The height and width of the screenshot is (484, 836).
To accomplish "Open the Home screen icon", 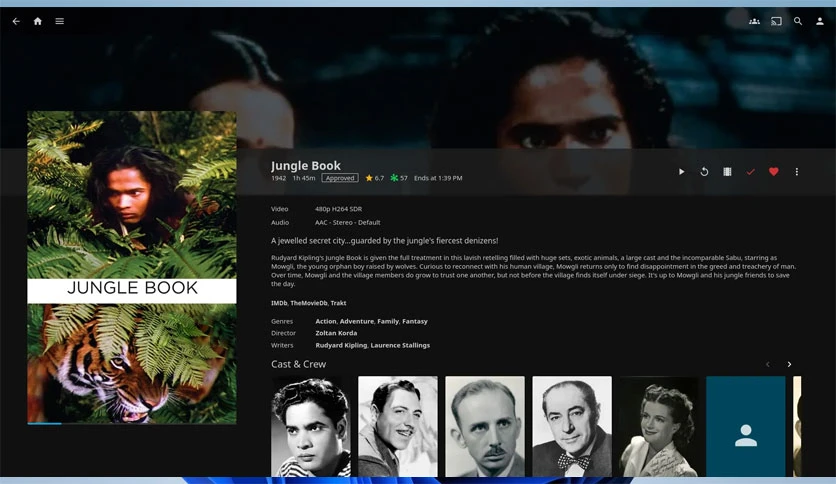I will [x=37, y=21].
